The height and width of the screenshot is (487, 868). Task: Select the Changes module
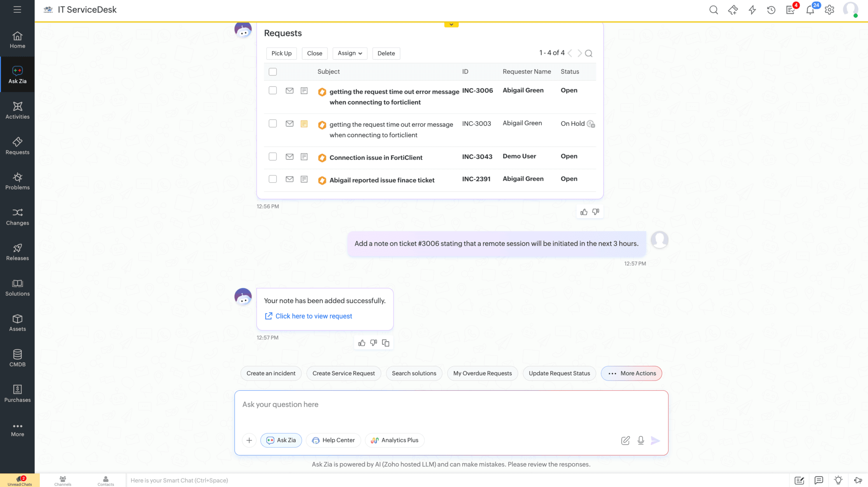17,217
